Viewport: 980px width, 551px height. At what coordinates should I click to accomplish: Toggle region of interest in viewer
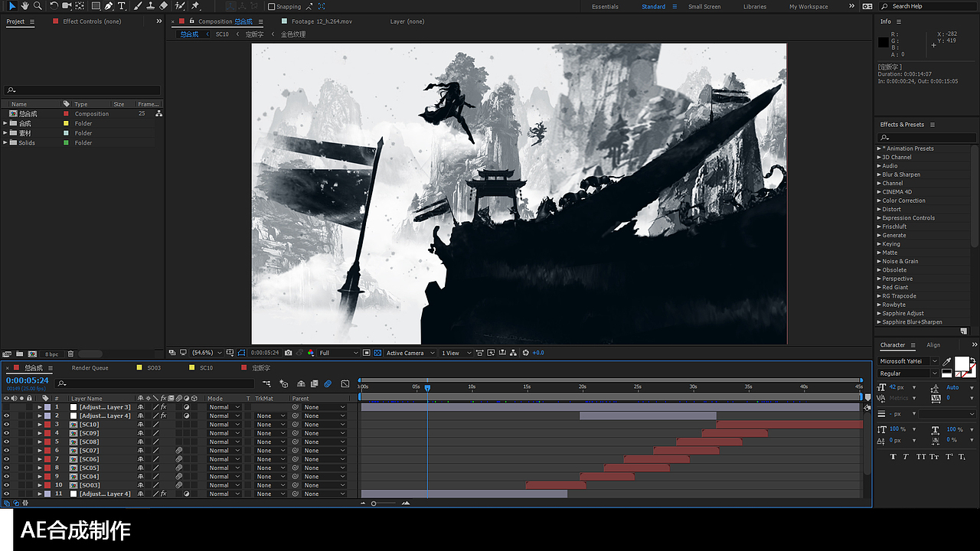click(x=367, y=353)
